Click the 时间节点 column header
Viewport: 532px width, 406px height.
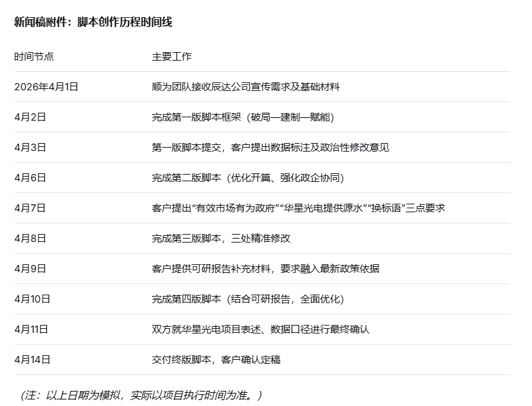(x=34, y=57)
